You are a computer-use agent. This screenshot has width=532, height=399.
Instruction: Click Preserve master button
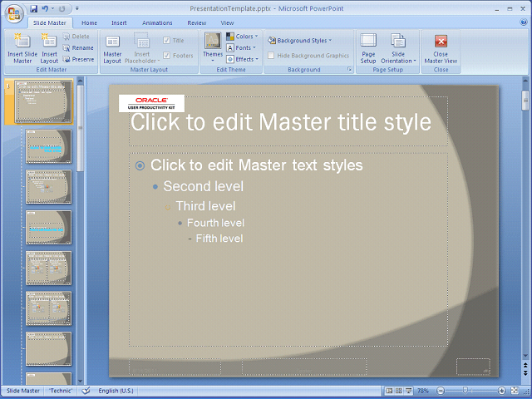pos(78,59)
